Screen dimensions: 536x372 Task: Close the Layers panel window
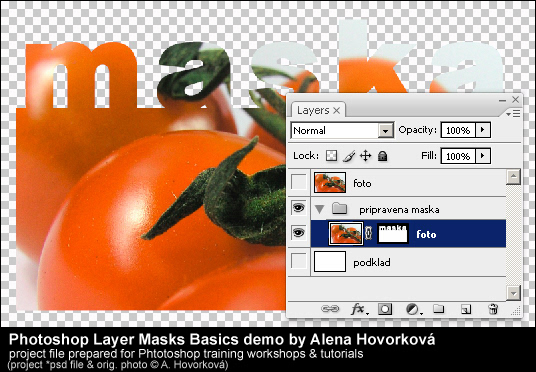[x=515, y=99]
